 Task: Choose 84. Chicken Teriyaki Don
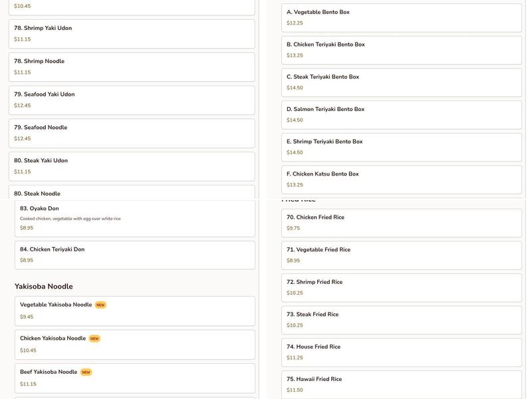[x=135, y=255]
